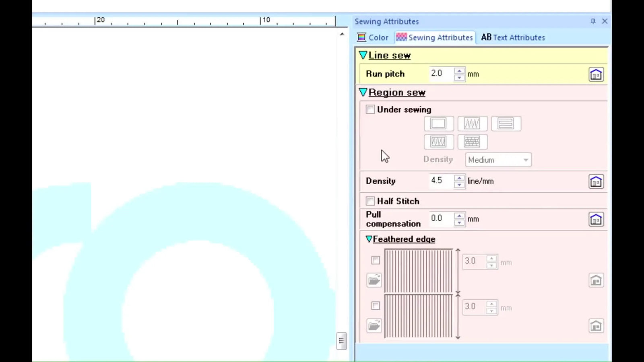Toggle the Half Stitch checkbox
Screen dimensions: 644x362
click(x=370, y=201)
